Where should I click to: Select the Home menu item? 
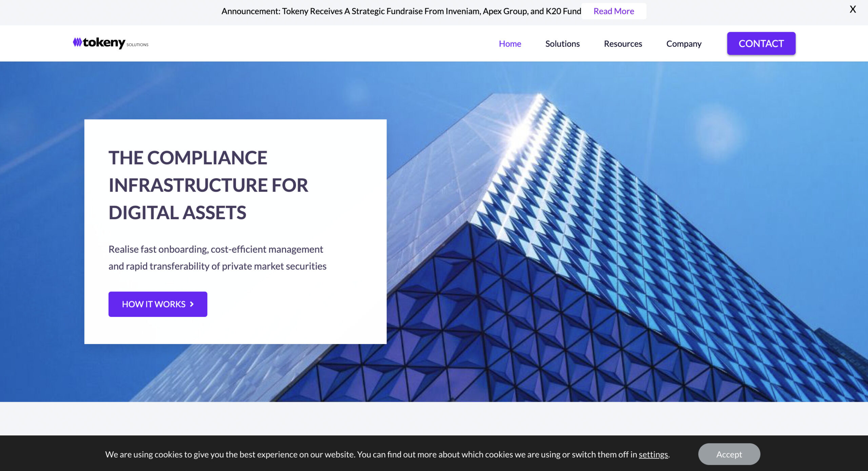tap(509, 43)
